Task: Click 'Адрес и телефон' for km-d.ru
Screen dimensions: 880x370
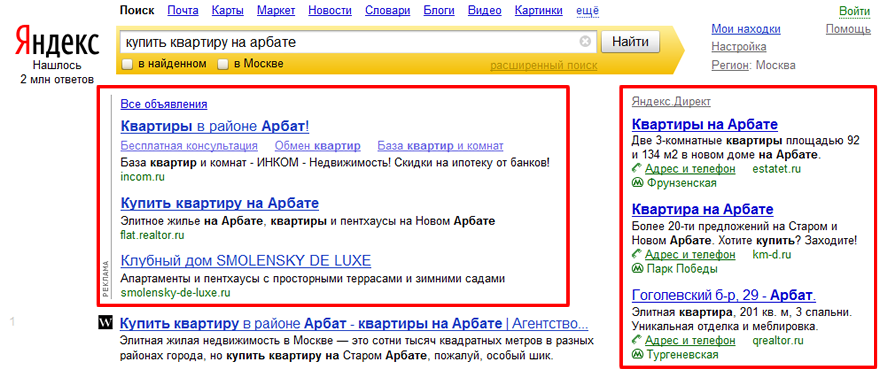Action: tap(690, 254)
